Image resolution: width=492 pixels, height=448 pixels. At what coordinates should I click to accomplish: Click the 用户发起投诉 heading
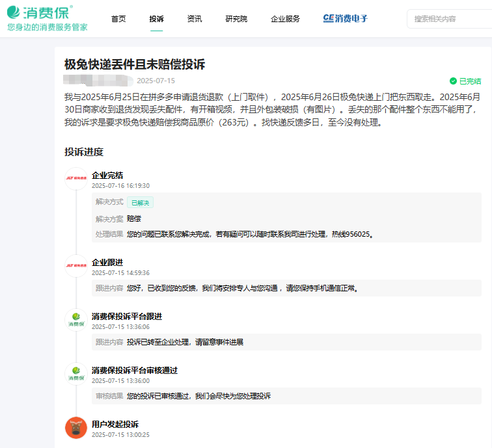click(115, 424)
